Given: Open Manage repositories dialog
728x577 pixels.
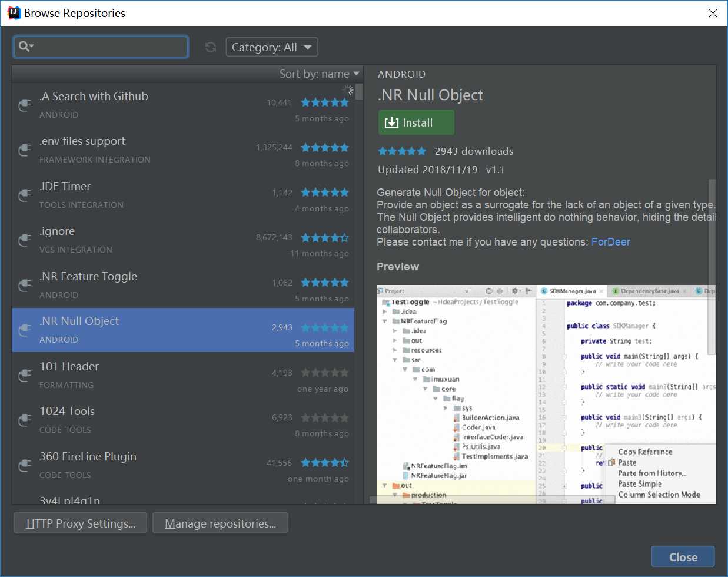Looking at the screenshot, I should [x=220, y=523].
